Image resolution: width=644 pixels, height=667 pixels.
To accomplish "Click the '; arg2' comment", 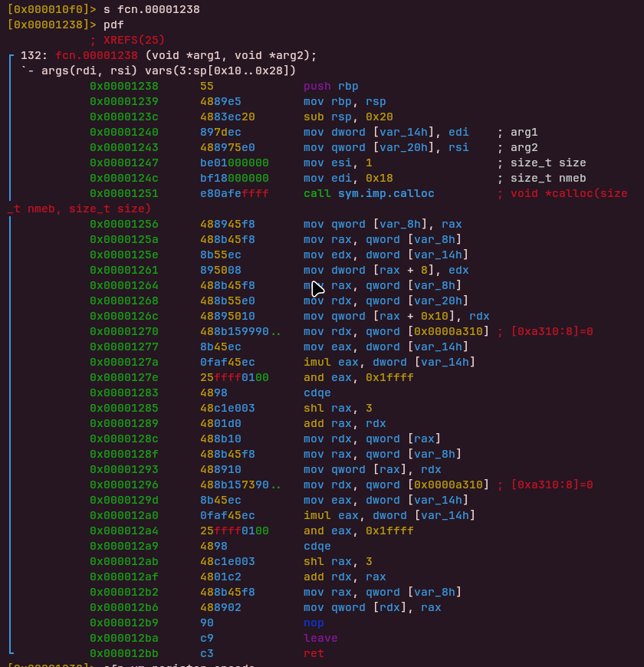I will click(x=517, y=147).
